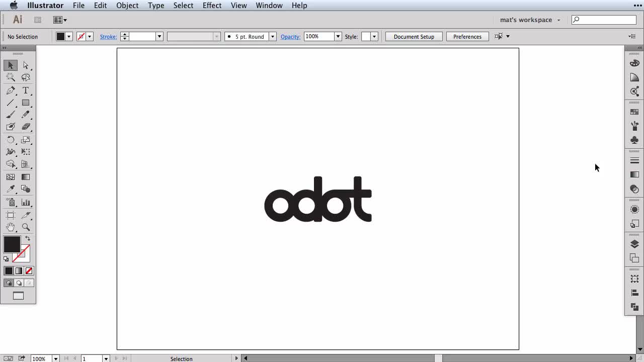
Task: Select the Slice tool
Action: tap(26, 215)
